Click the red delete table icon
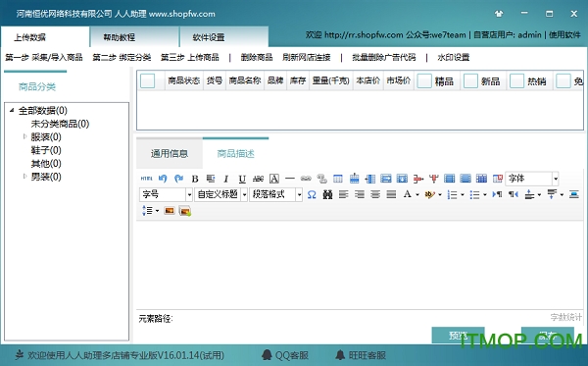Image resolution: width=588 pixels, height=366 pixels. point(498,179)
